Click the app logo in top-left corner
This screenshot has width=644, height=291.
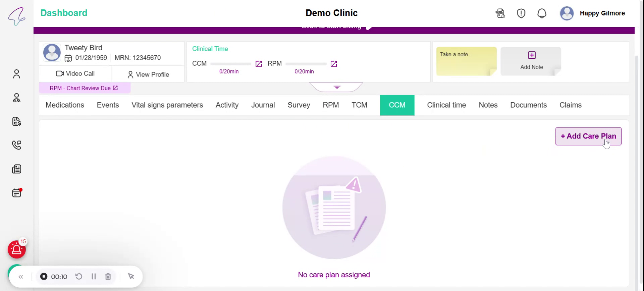[17, 16]
